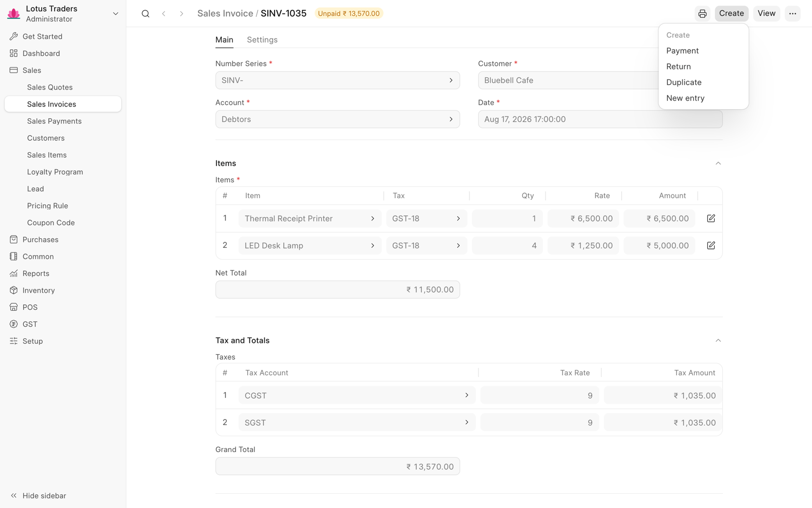Image resolution: width=812 pixels, height=508 pixels.
Task: Edit the LED Desk Lamp row
Action: point(711,245)
